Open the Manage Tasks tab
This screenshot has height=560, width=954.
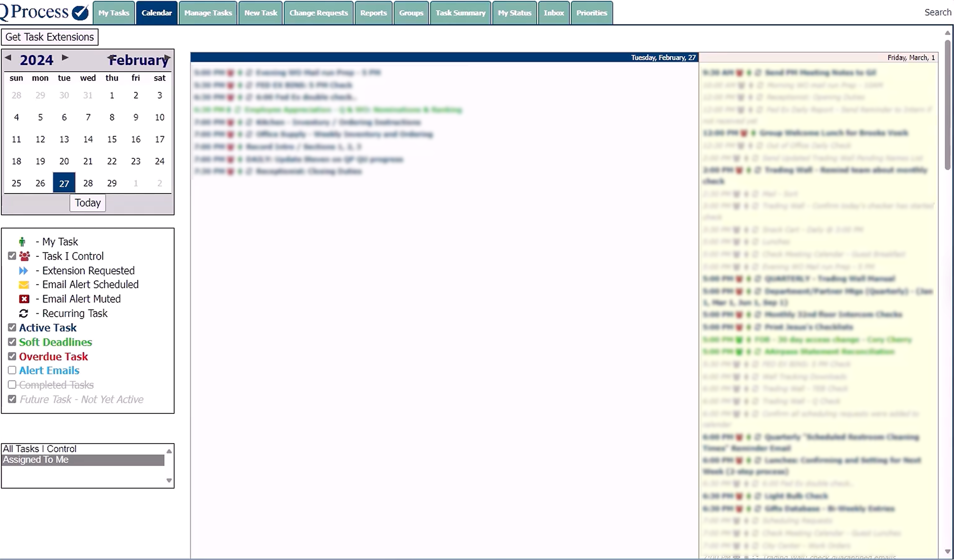(x=208, y=13)
